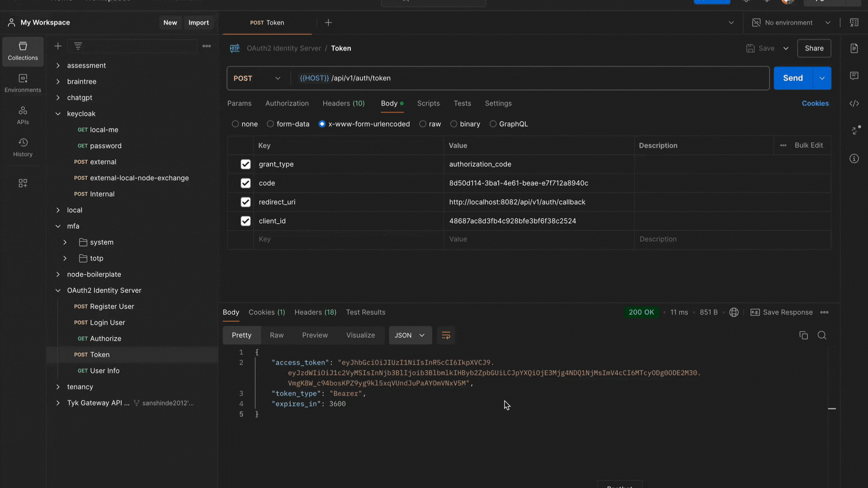The image size is (868, 488).
Task: Open the Environments sidebar panel
Action: (x=23, y=83)
